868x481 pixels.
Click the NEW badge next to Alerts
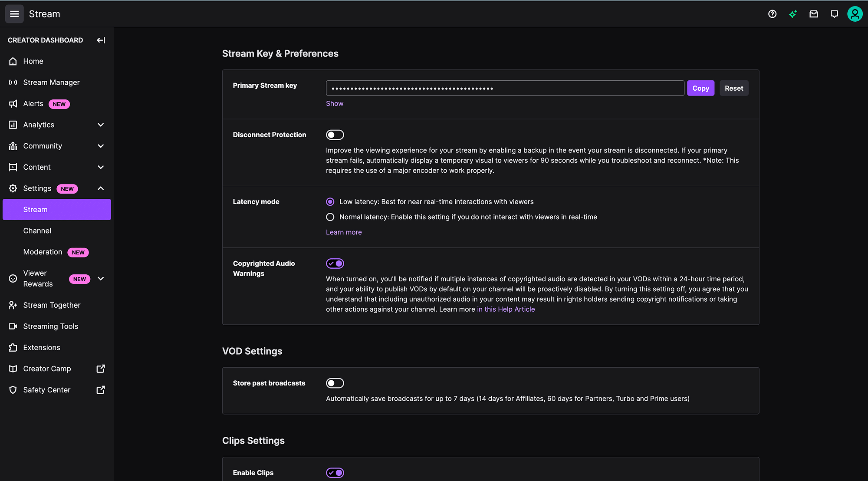tap(59, 104)
